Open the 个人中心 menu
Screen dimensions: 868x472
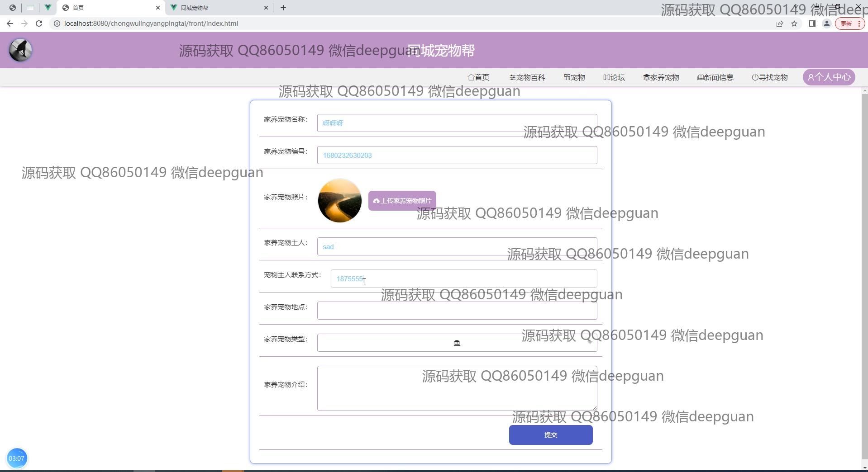click(x=829, y=77)
